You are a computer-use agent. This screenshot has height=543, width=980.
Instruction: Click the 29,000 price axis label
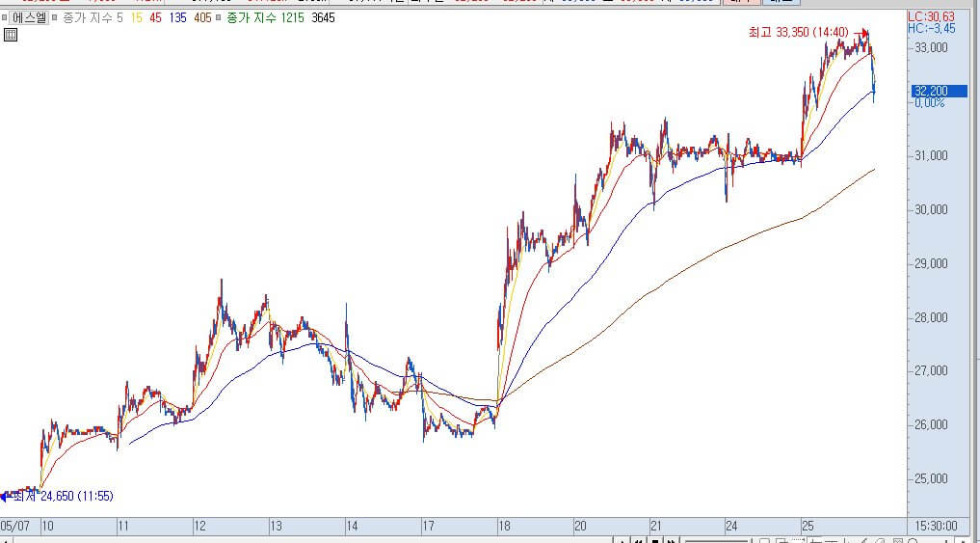click(931, 263)
